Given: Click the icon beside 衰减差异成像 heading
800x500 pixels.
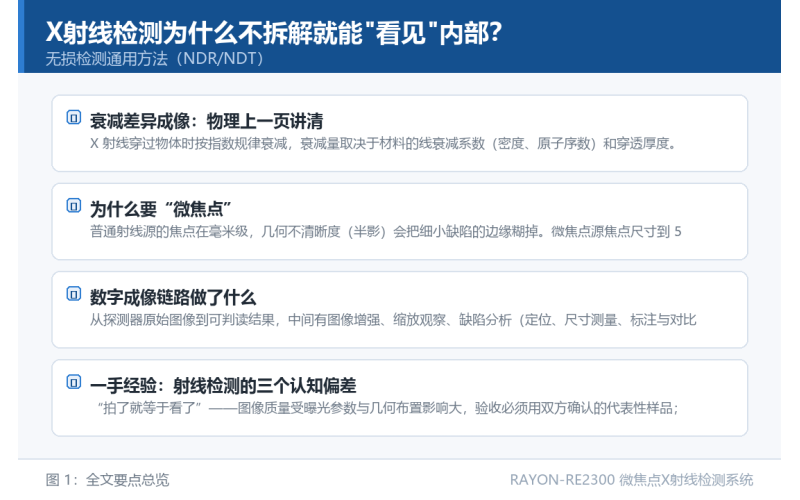Looking at the screenshot, I should pyautogui.click(x=73, y=117).
